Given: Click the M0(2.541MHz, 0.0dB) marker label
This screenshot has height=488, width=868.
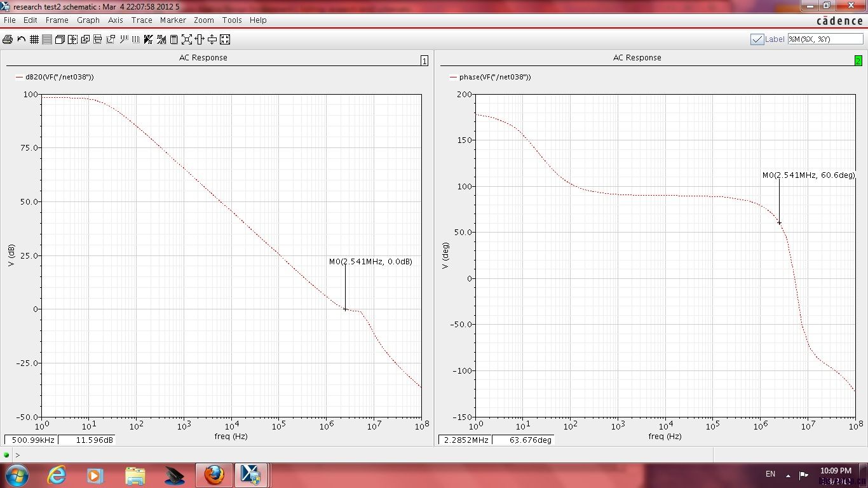Looking at the screenshot, I should coord(370,262).
